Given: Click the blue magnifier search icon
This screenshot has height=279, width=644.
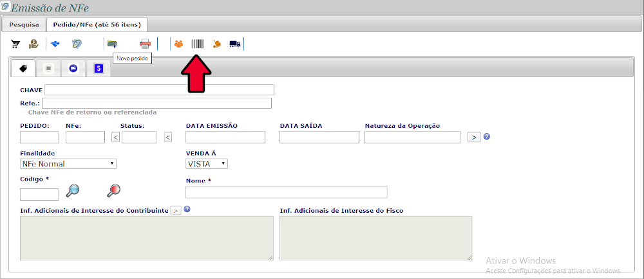Looking at the screenshot, I should coord(73,190).
